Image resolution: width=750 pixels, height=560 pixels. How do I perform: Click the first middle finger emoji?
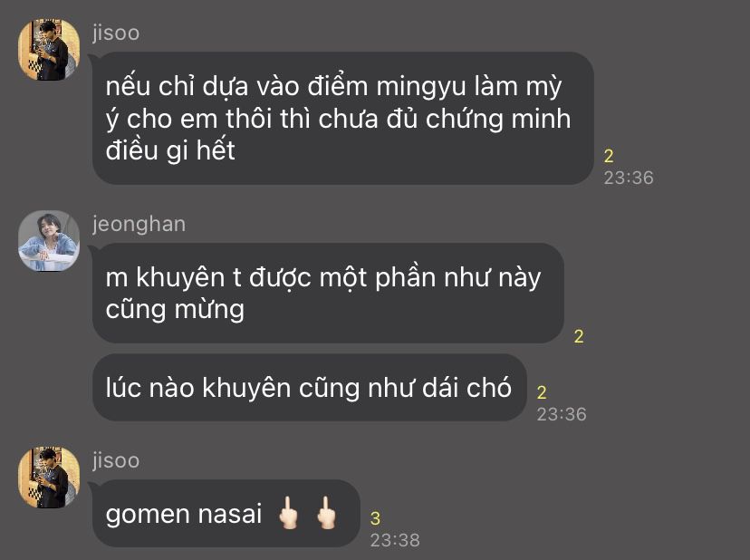[x=288, y=513]
